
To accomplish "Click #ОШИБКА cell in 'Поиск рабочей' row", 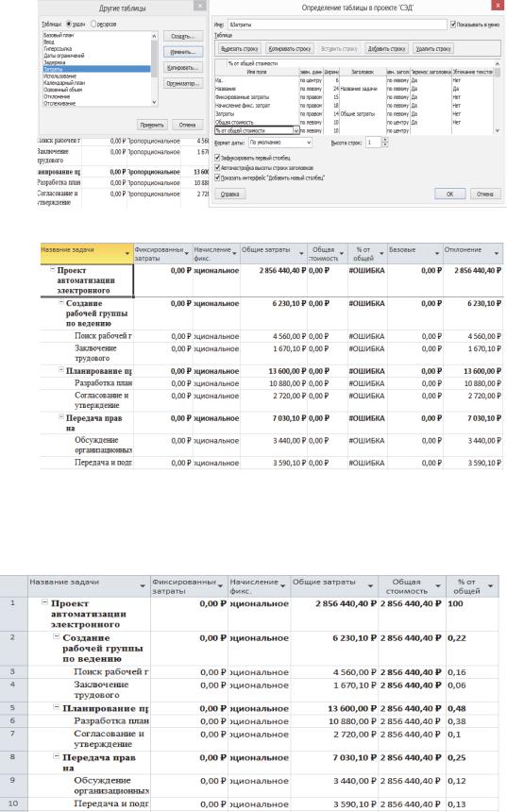I will tap(366, 336).
